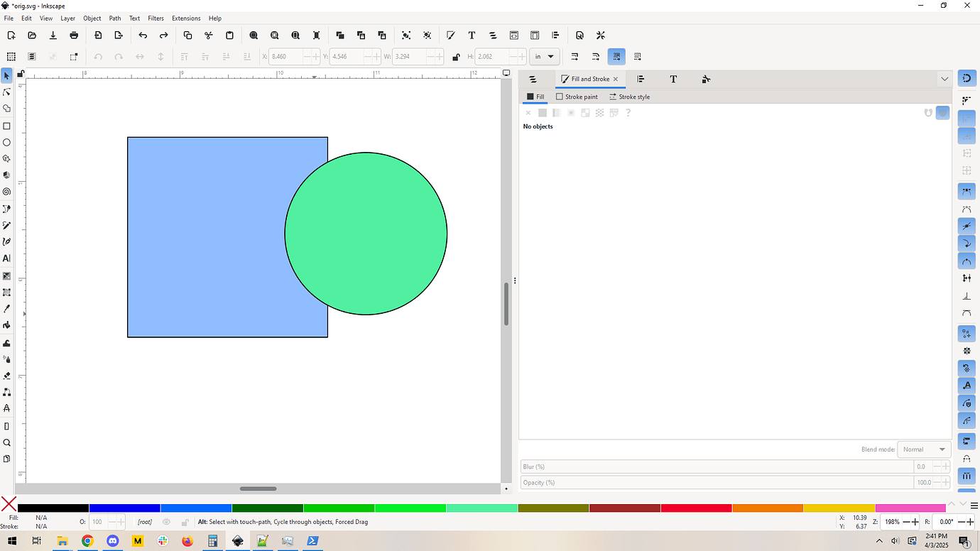The width and height of the screenshot is (980, 551).
Task: Select the Star and polygon tool
Action: [x=7, y=158]
